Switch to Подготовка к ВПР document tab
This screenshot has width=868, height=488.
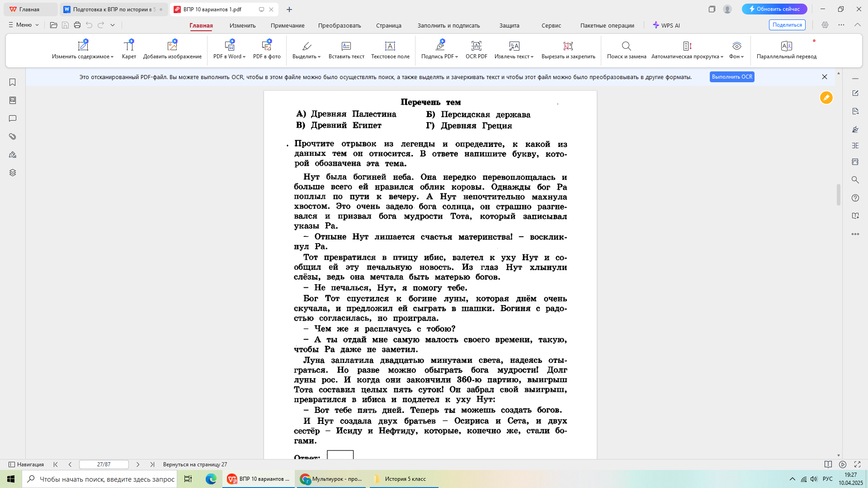point(113,9)
